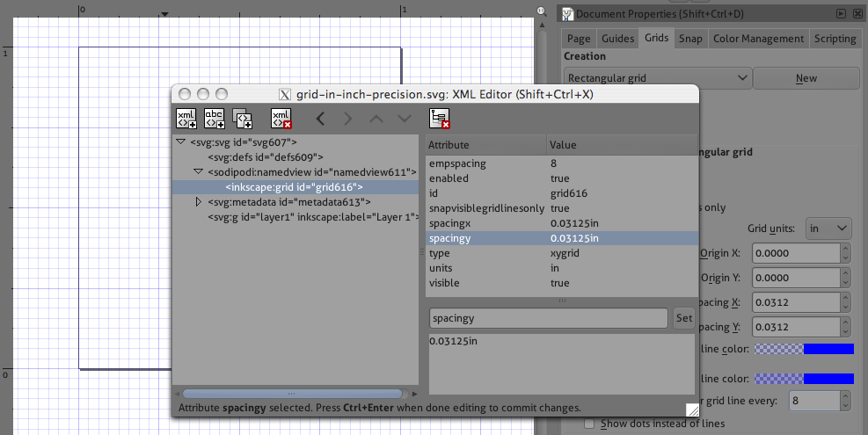Select the empspacing attribute row

pyautogui.click(x=562, y=163)
